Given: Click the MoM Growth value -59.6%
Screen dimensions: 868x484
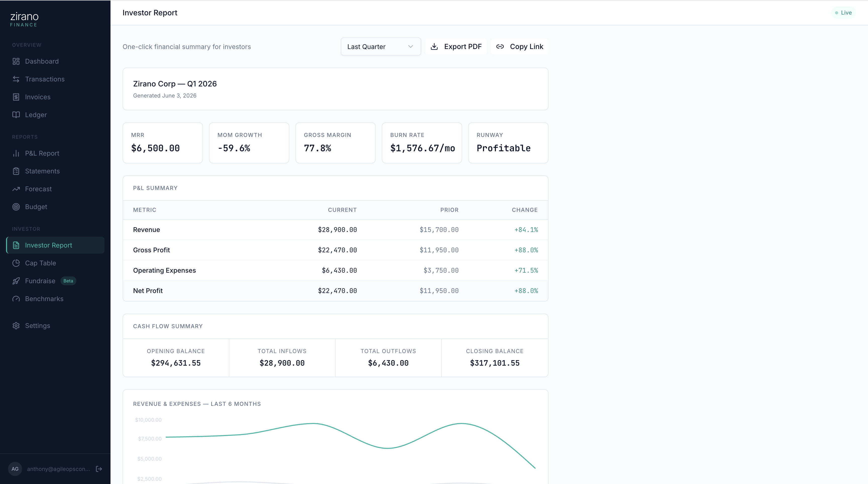Looking at the screenshot, I should 234,148.
